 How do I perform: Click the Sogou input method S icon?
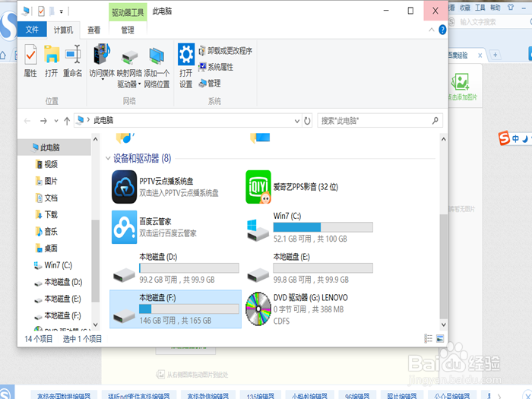point(504,138)
